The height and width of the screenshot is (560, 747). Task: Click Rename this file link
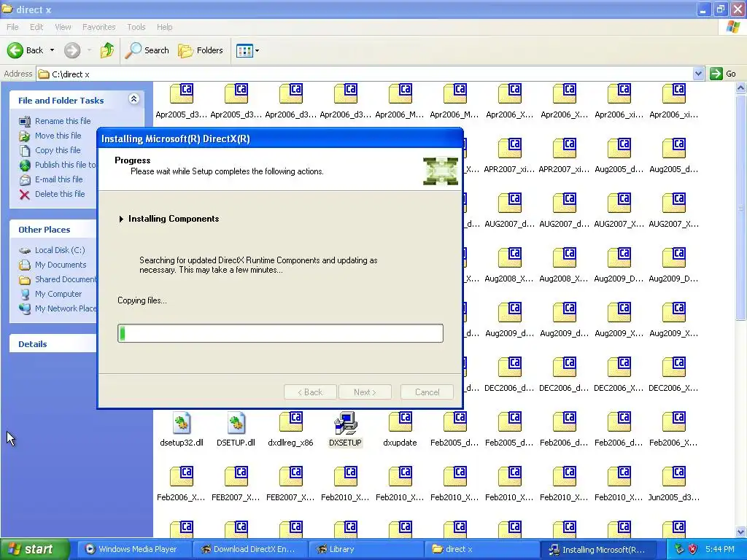(63, 121)
